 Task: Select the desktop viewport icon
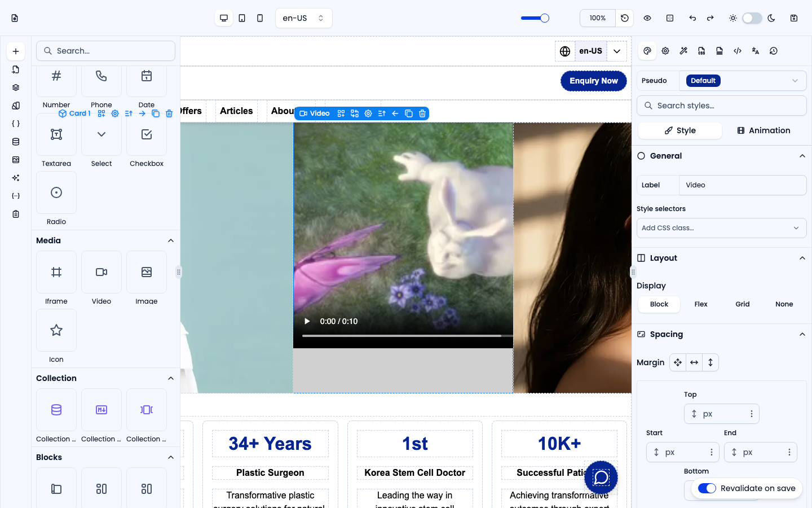(x=224, y=18)
